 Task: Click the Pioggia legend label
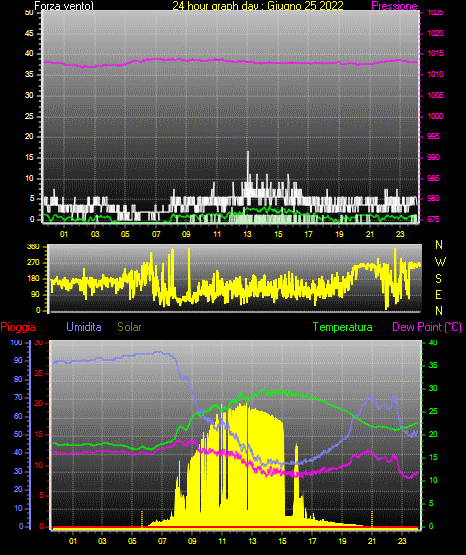[18, 327]
